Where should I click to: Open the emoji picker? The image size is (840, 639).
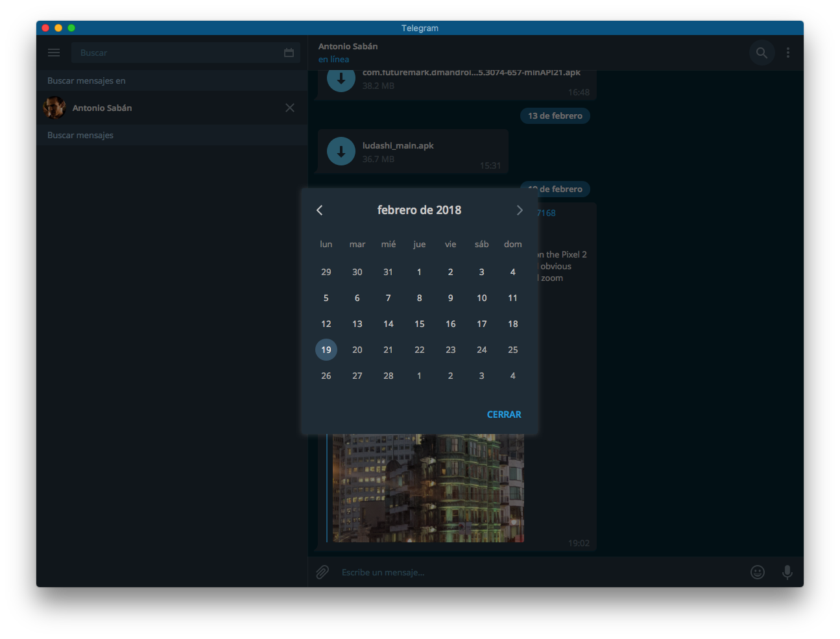tap(757, 572)
